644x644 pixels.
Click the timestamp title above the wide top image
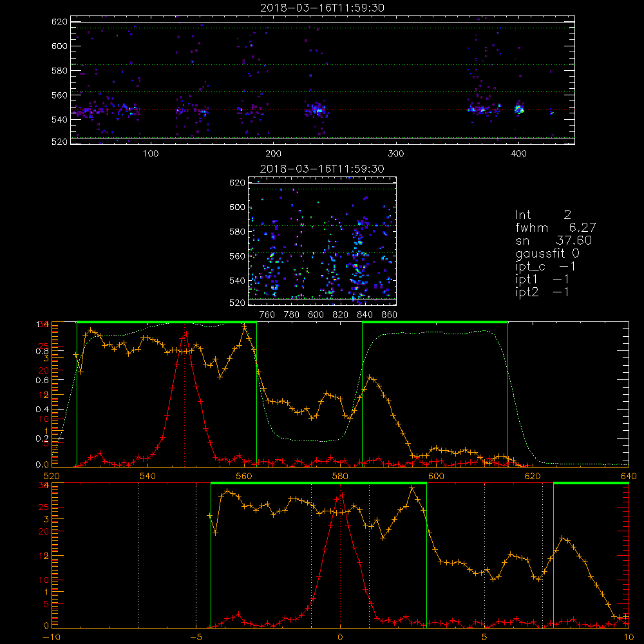[322, 8]
